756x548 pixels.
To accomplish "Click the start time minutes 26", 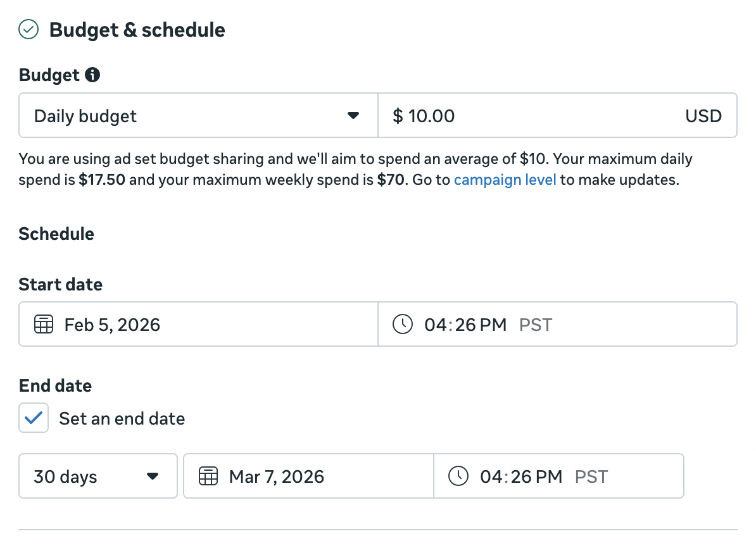I will (458, 325).
